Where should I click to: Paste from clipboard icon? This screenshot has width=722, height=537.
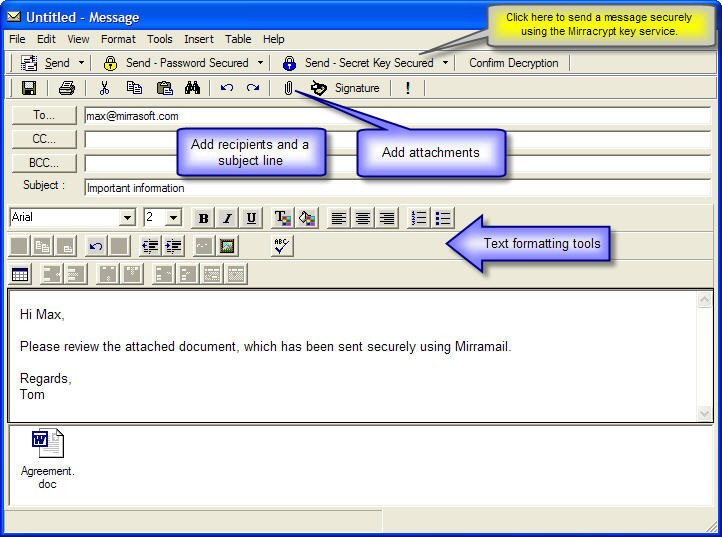click(x=164, y=88)
